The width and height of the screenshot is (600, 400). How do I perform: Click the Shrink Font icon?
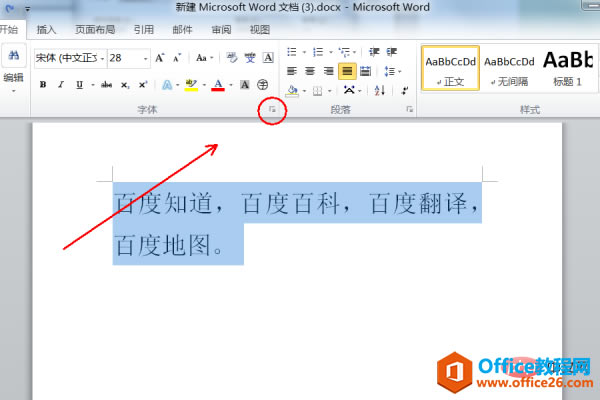[177, 58]
